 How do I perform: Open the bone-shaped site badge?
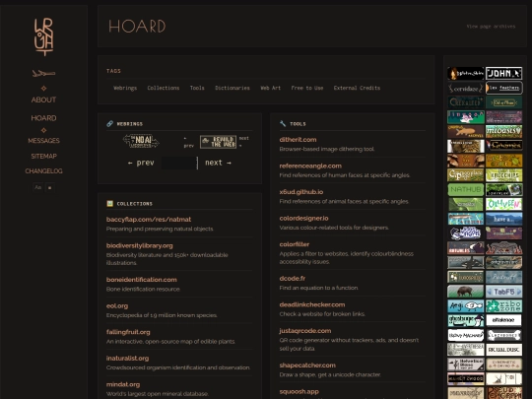click(x=503, y=335)
